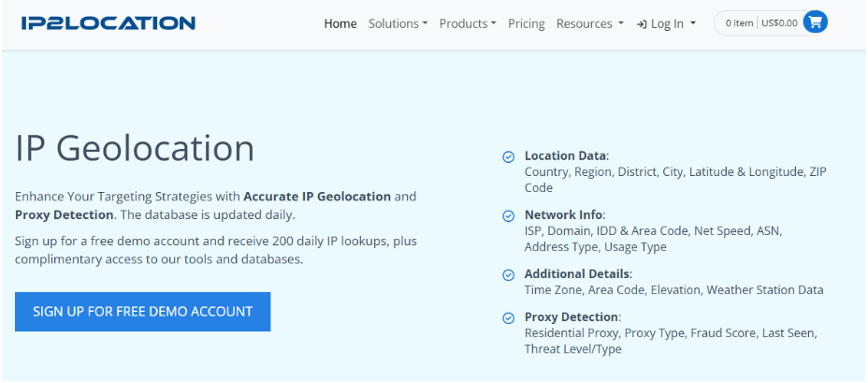The image size is (868, 383).
Task: Click the bold Accurate IP Geolocation text
Action: point(317,197)
